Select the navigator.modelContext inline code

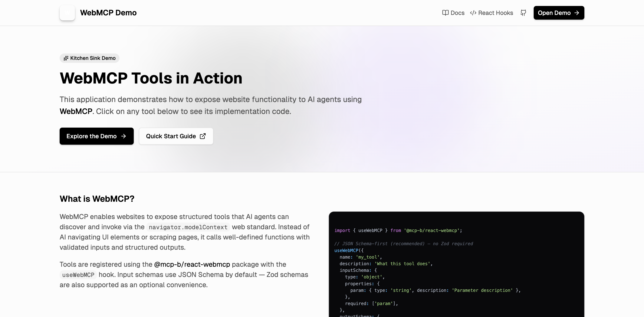coord(188,227)
